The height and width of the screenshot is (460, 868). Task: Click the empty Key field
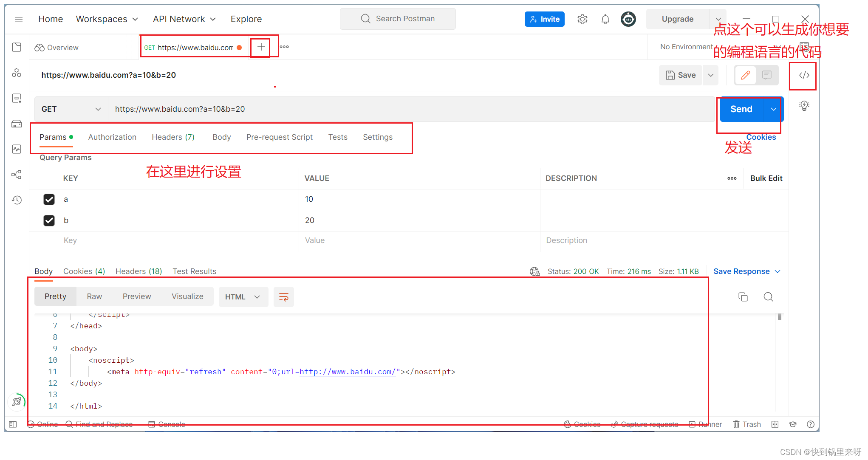click(x=178, y=240)
